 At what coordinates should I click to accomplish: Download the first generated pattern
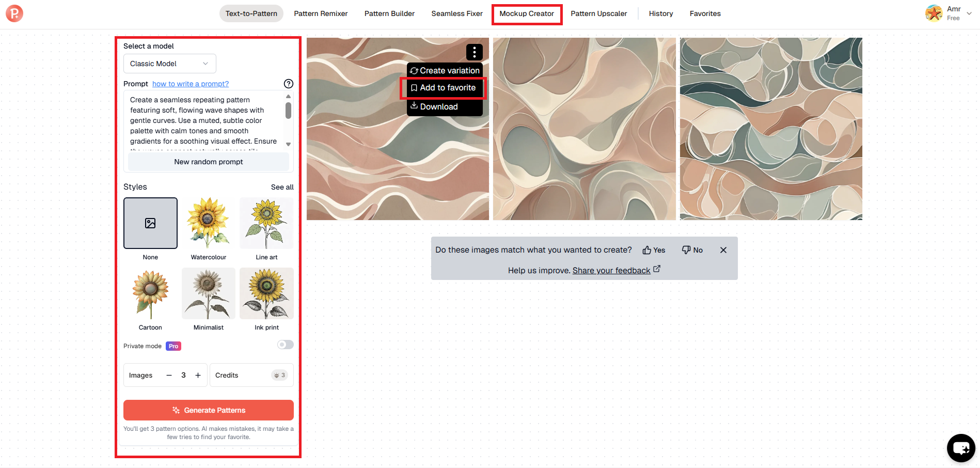pyautogui.click(x=439, y=106)
